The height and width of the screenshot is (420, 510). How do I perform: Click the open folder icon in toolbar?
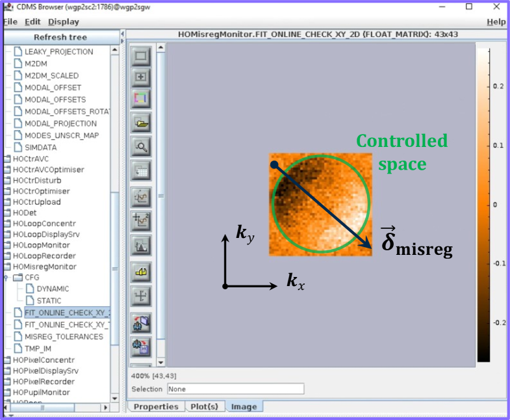[x=141, y=123]
